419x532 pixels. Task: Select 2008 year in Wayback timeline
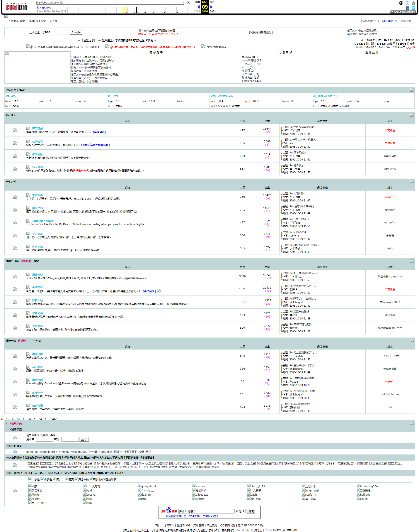[x=213, y=12]
